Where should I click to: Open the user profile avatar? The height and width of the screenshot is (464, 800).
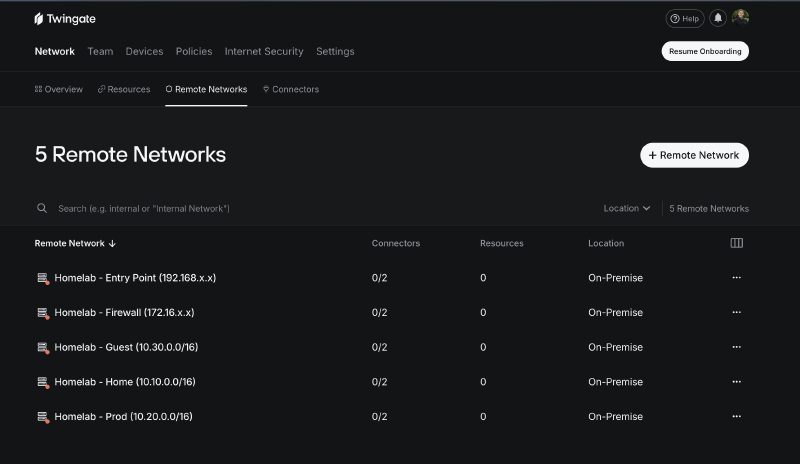[x=740, y=18]
